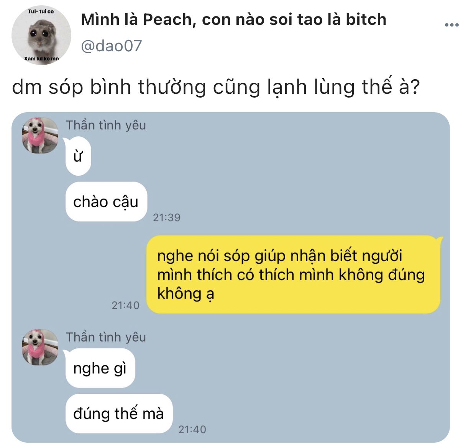Tap the first sender name "Thần tình yêu"
The image size is (476, 448).
point(106,125)
